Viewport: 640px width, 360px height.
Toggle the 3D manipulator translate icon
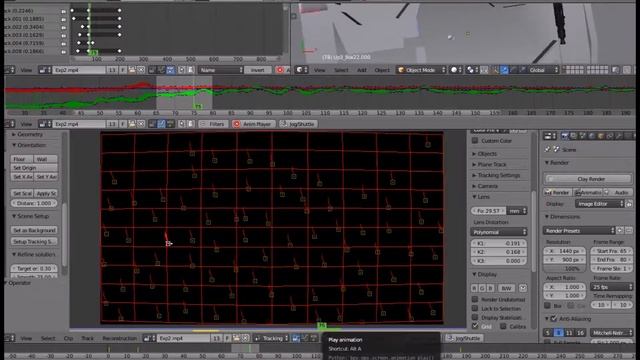(504, 70)
